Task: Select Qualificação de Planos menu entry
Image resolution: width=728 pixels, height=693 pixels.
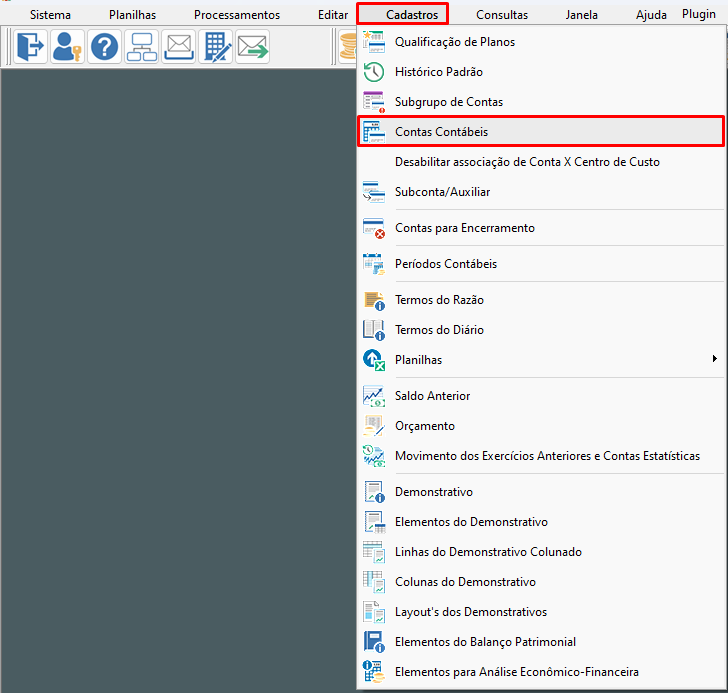Action: (541, 42)
